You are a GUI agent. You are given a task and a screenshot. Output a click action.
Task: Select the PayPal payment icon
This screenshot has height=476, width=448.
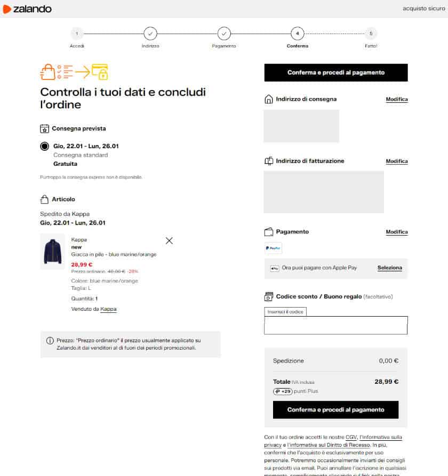click(x=273, y=247)
